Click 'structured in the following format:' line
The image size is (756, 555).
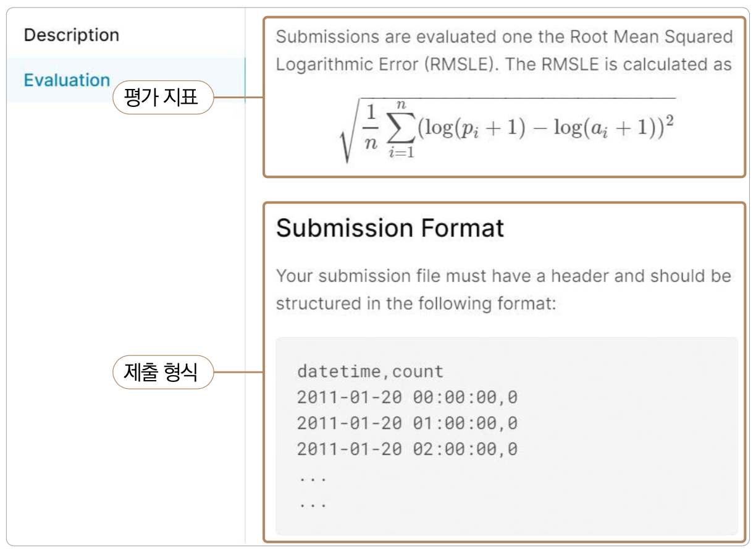[416, 303]
